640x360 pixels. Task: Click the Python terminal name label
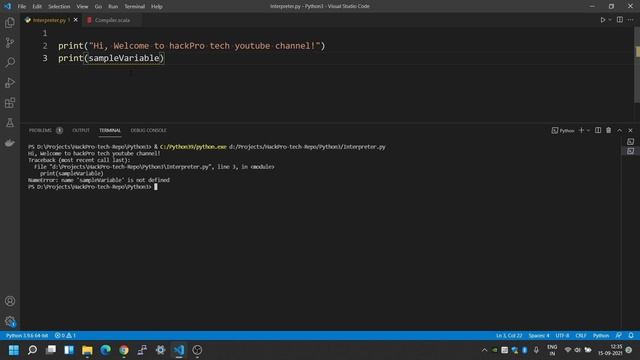point(563,131)
